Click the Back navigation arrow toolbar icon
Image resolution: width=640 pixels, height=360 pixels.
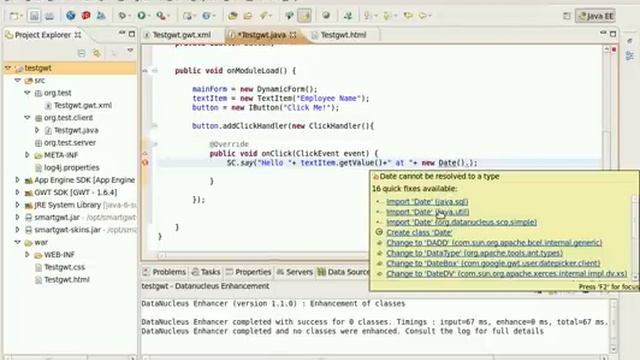[423, 16]
